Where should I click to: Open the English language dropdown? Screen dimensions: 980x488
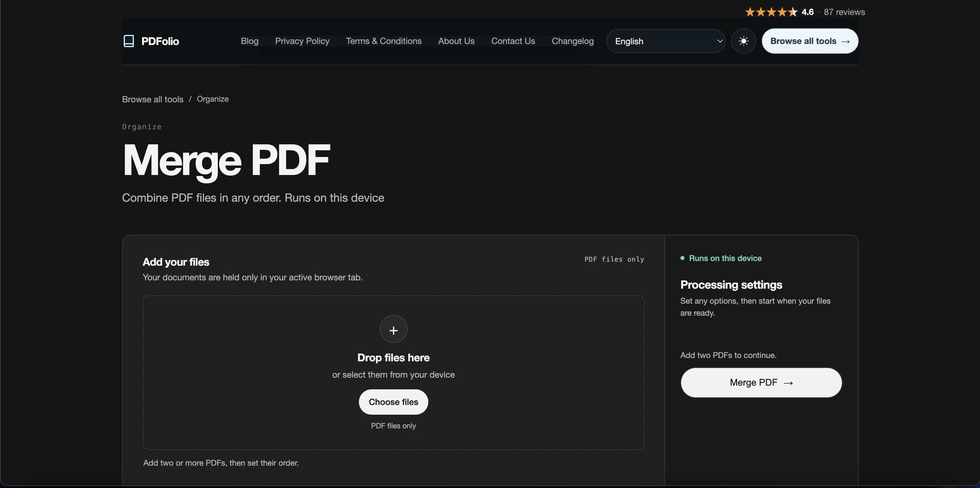coord(666,41)
